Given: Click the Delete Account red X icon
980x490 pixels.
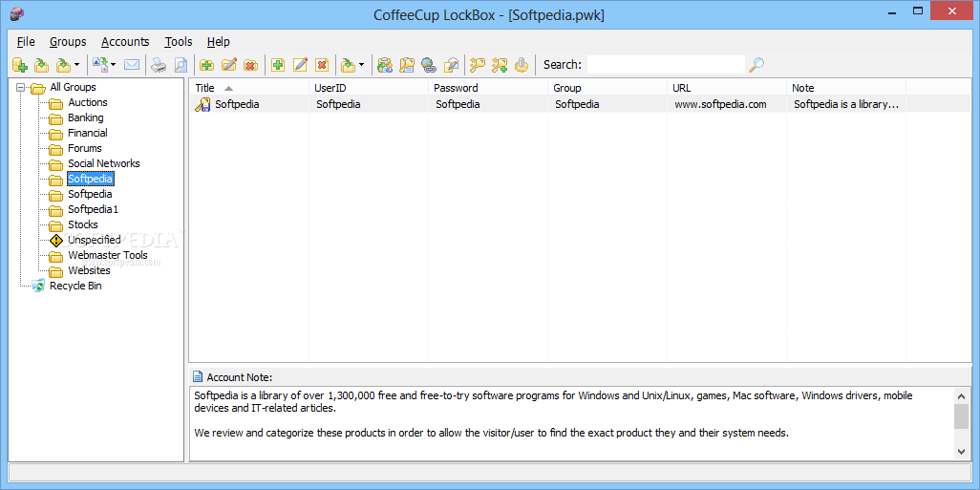Looking at the screenshot, I should point(322,64).
